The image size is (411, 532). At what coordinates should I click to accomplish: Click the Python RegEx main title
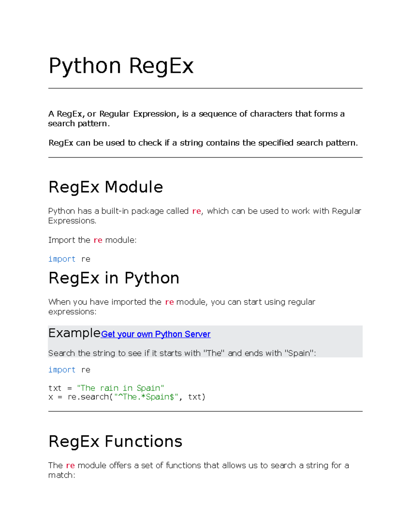(x=121, y=66)
